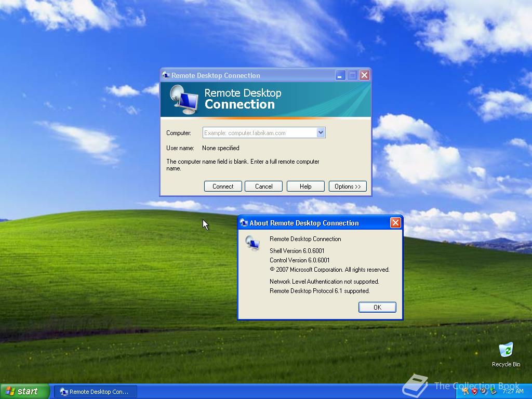This screenshot has width=532, height=399.
Task: Click the keys icon in system tray
Action: click(x=465, y=391)
